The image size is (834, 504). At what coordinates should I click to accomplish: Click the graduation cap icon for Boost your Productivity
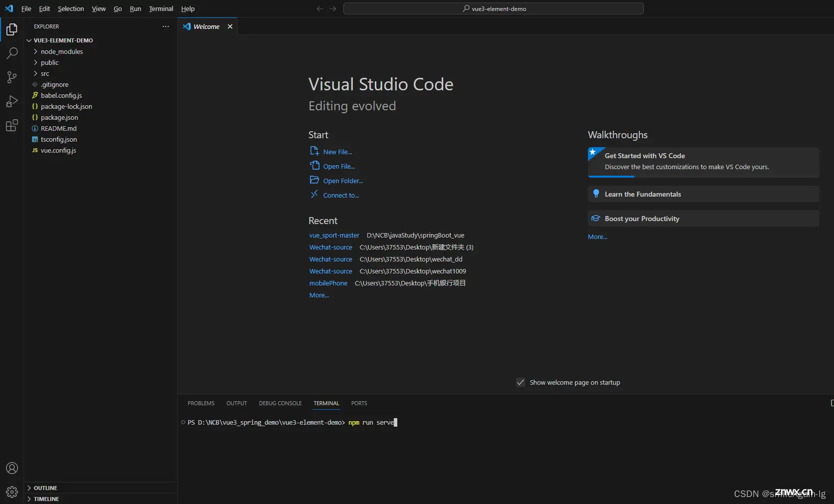(x=596, y=218)
